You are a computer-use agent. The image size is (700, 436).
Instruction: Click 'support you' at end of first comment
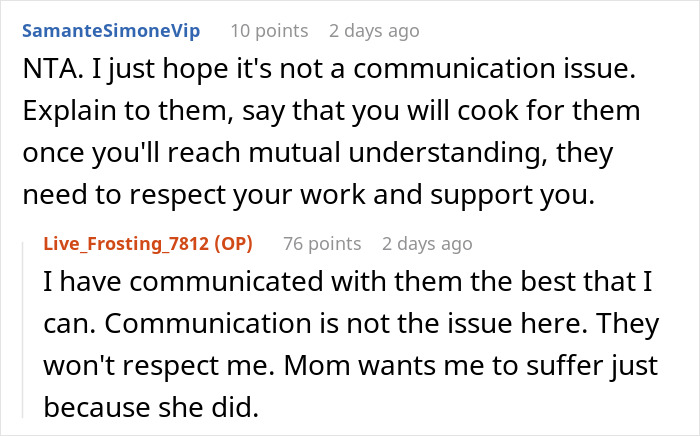(x=512, y=196)
